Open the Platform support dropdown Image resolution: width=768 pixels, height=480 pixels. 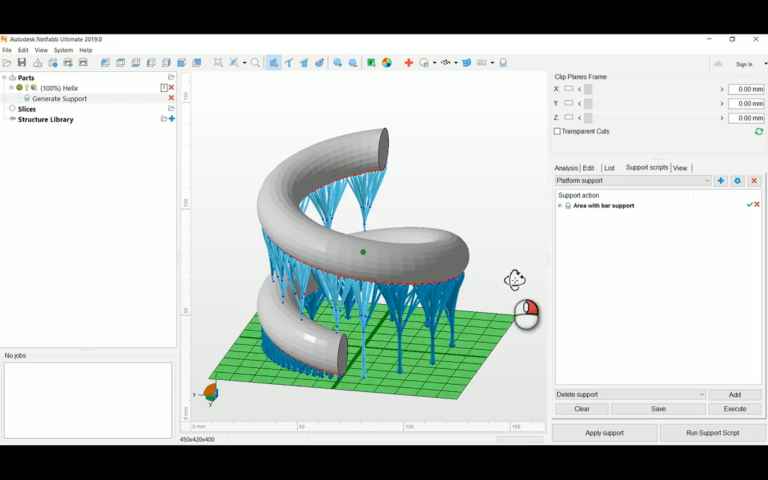tap(633, 181)
